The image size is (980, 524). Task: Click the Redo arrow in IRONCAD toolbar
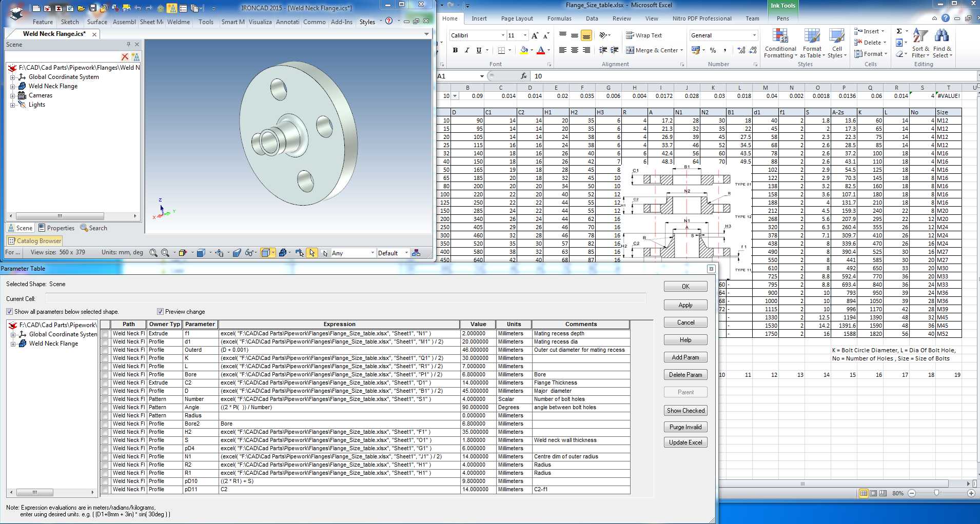(149, 8)
